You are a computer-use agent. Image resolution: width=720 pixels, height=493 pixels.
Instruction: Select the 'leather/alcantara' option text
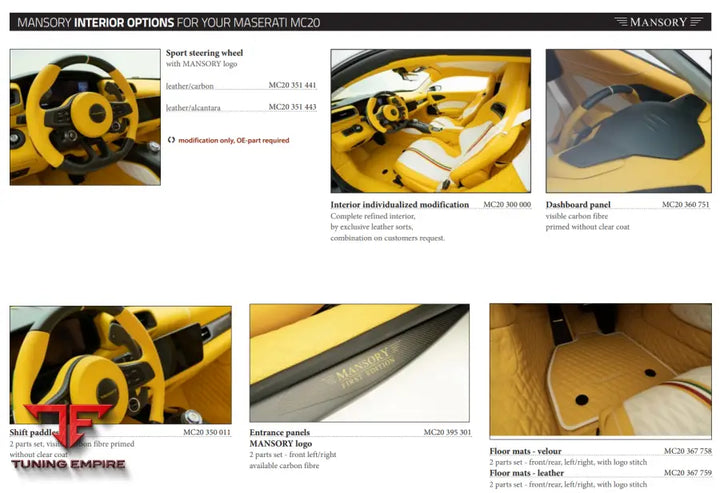[193, 108]
